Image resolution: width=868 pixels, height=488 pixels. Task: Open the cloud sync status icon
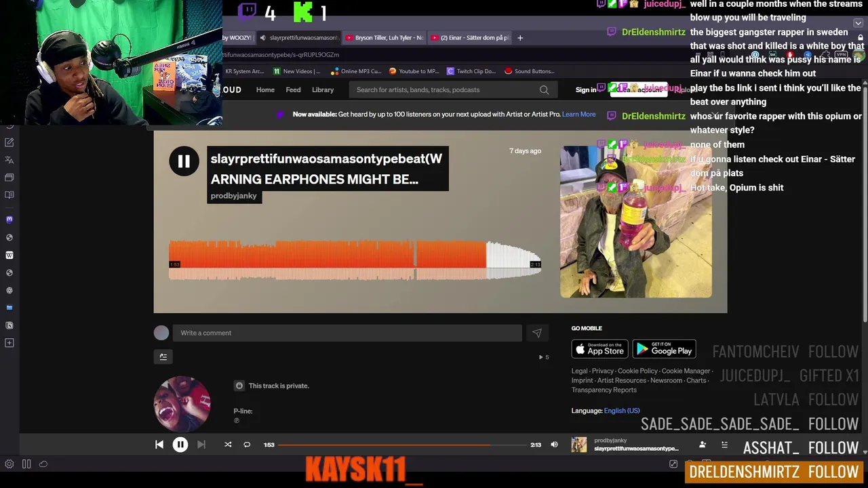point(43,464)
